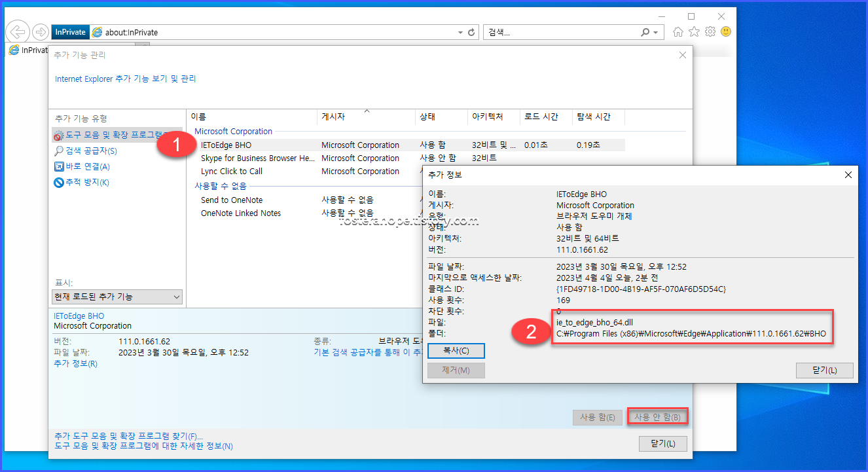Open the Tools gear icon
The height and width of the screenshot is (472, 868).
(710, 31)
